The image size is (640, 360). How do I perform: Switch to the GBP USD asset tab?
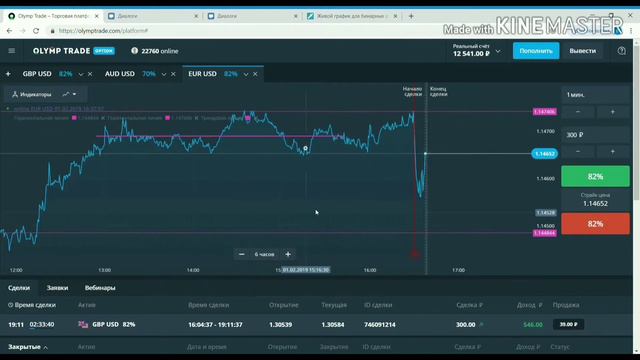click(x=37, y=74)
